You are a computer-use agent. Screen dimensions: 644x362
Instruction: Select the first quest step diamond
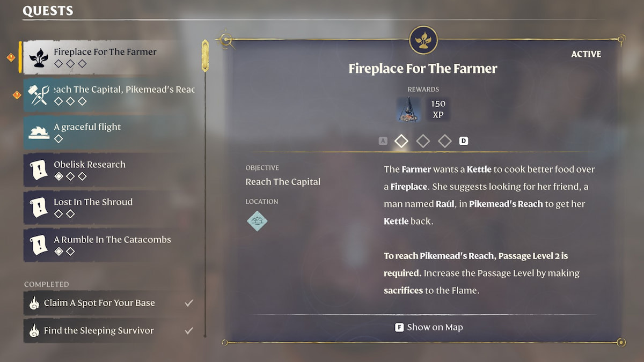click(401, 141)
